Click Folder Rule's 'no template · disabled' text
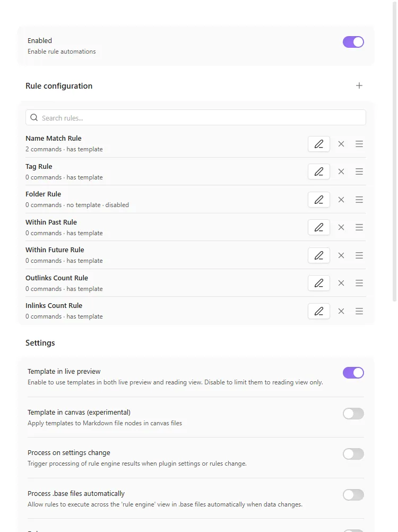 click(x=98, y=205)
